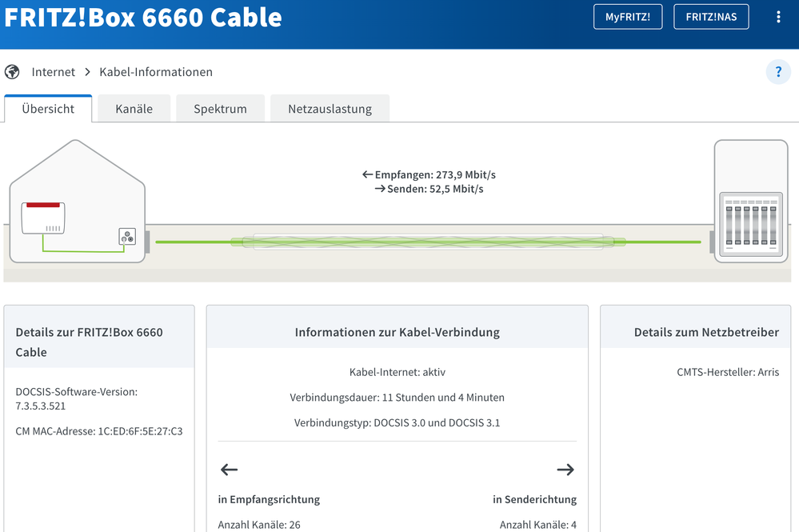This screenshot has height=532, width=799.
Task: Open the MyFRITZ! button
Action: 628,17
